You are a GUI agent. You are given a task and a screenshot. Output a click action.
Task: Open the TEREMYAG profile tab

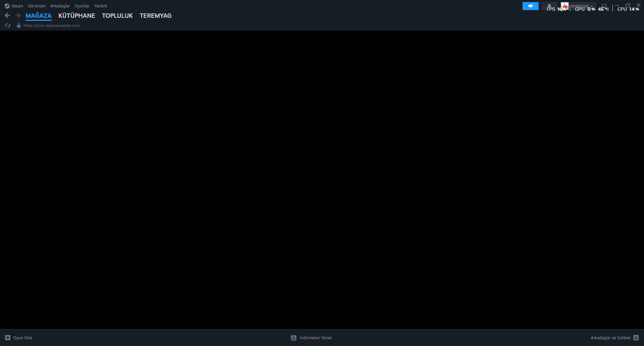(156, 16)
